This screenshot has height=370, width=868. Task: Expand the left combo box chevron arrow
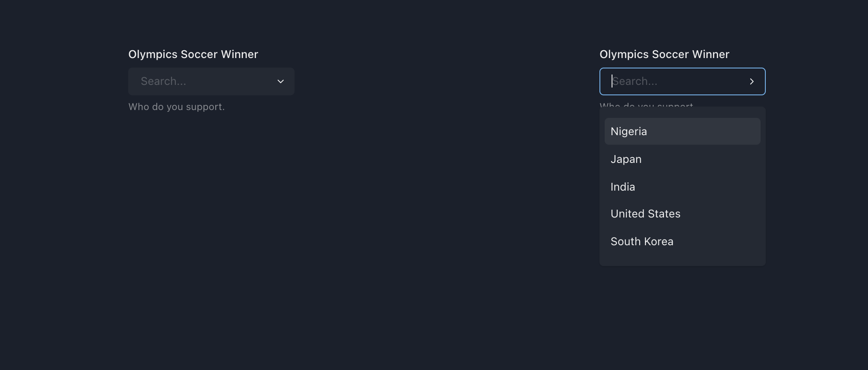[x=281, y=81]
